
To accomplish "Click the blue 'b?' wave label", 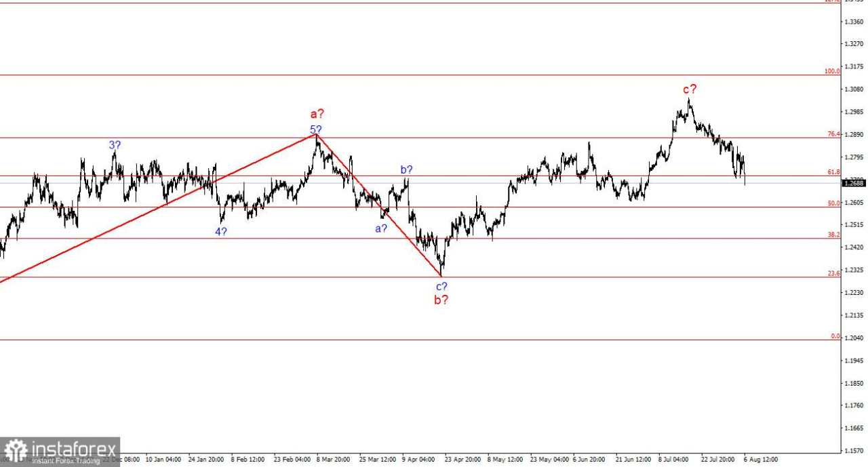I will pos(406,170).
